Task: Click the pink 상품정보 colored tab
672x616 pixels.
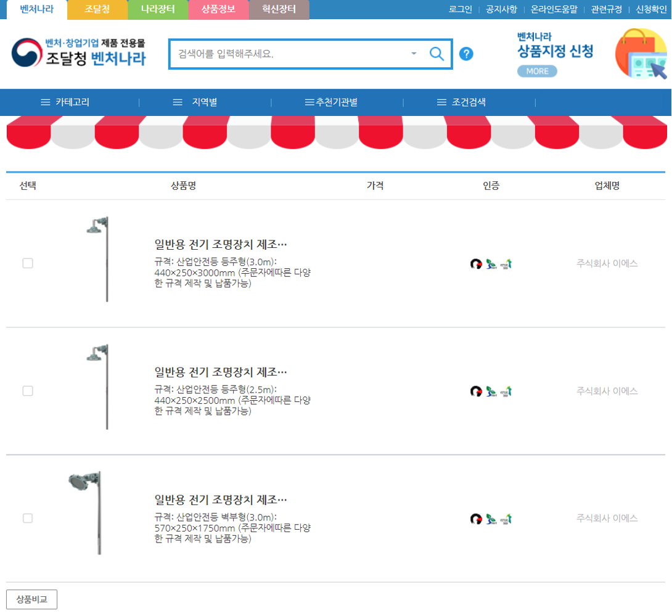Action: coord(219,9)
